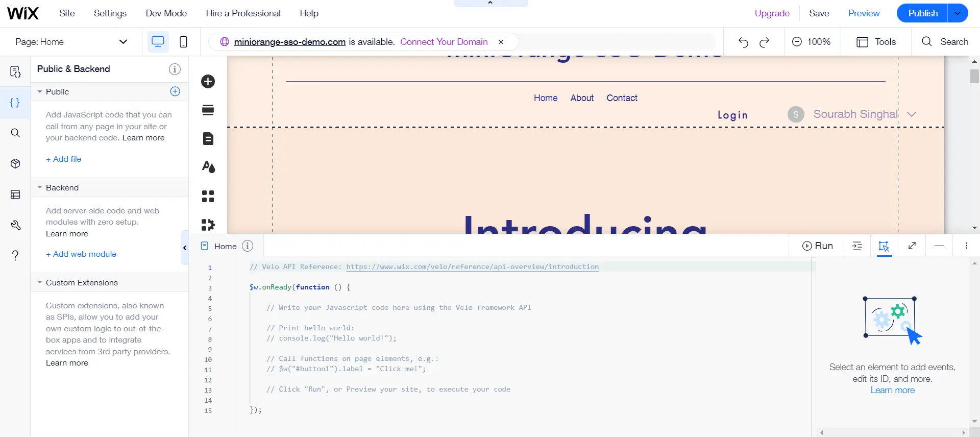
Task: Open the code search magnifier icon
Action: click(15, 133)
